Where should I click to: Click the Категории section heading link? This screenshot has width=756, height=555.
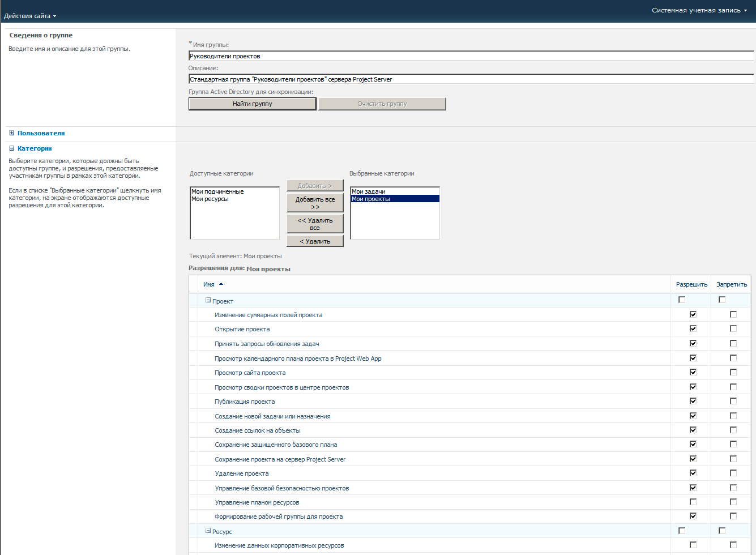pos(35,148)
